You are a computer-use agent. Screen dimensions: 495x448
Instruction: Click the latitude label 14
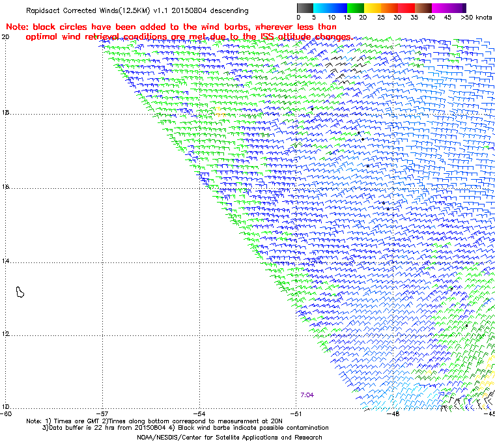pyautogui.click(x=5, y=261)
